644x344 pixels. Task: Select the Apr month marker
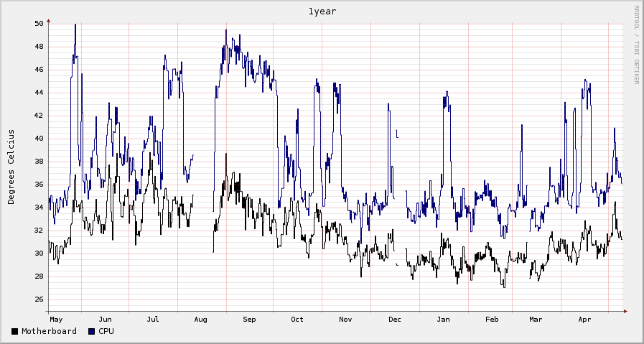pyautogui.click(x=585, y=319)
